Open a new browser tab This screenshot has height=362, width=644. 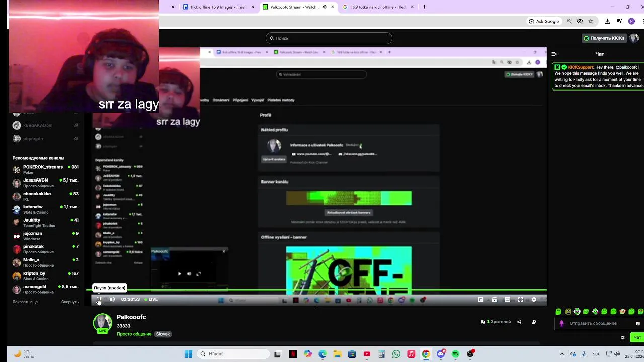424,7
